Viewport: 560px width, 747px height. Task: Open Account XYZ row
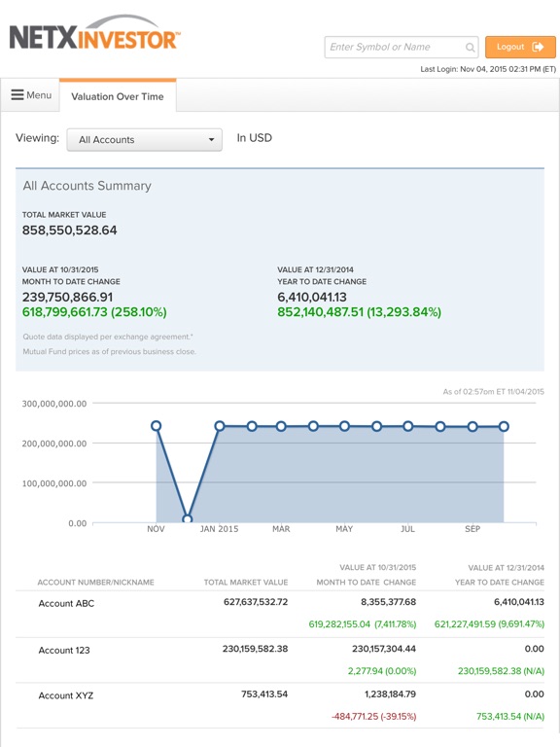tap(280, 705)
